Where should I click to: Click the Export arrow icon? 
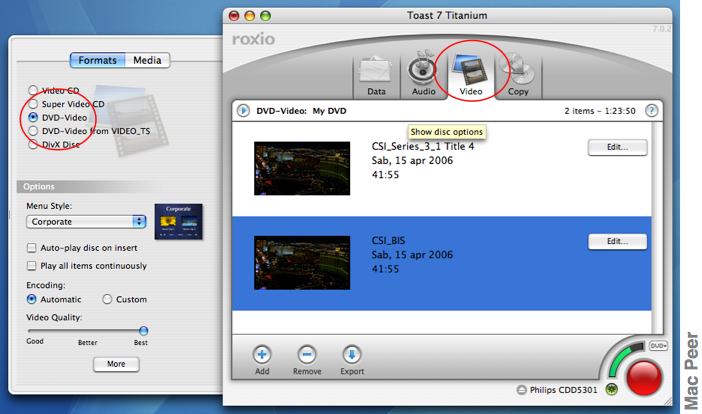(352, 354)
